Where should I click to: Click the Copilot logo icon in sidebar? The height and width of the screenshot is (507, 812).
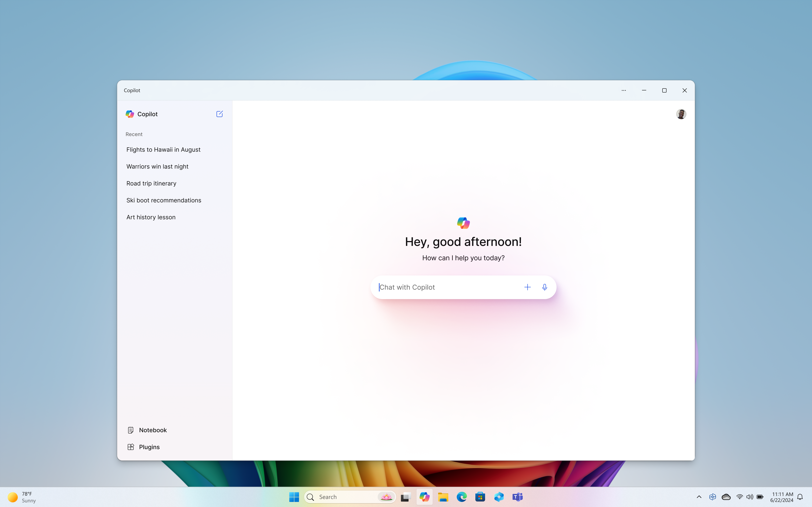(130, 114)
